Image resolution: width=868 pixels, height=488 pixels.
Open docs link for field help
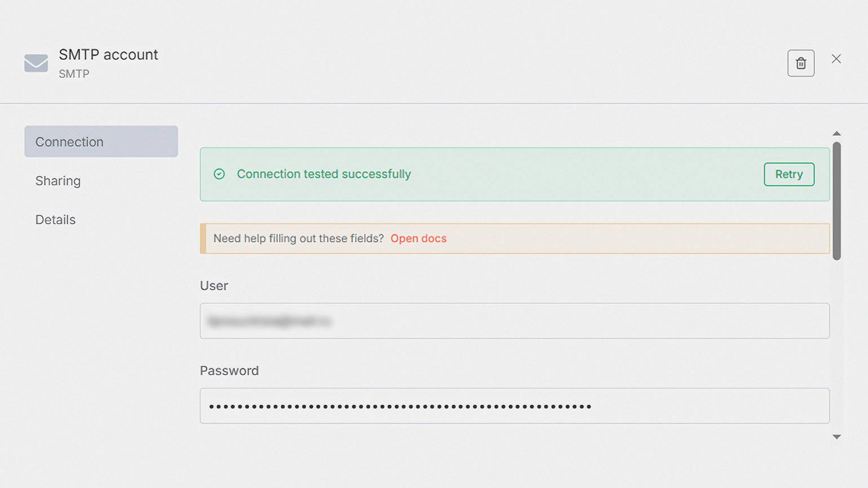(418, 238)
